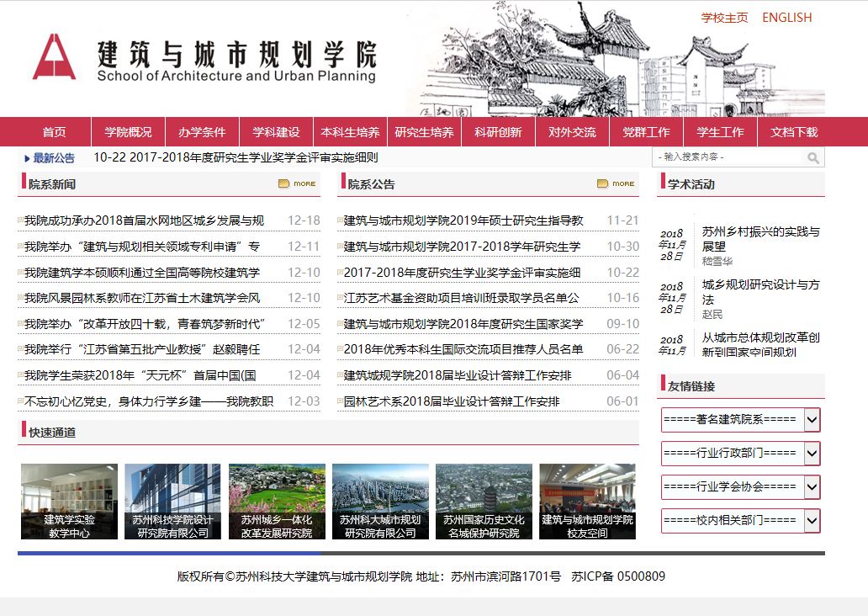868x616 pixels.
Task: Open MORE icon beside 院系公告
Action: coord(616,183)
